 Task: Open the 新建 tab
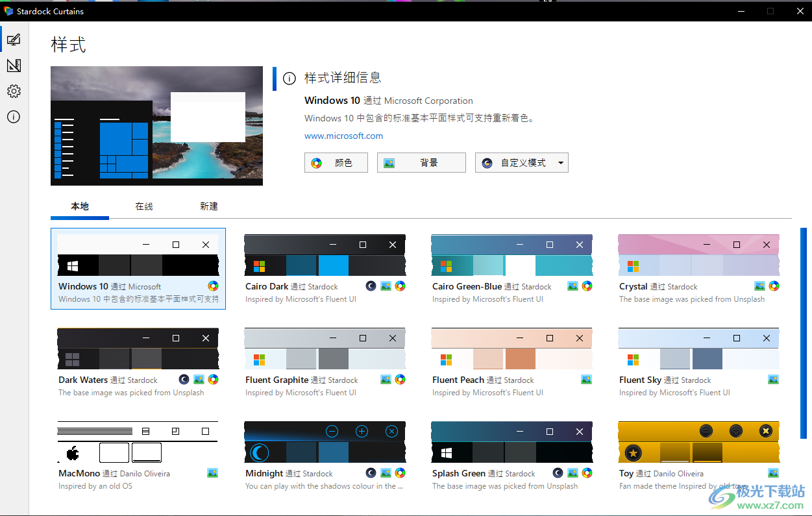208,206
